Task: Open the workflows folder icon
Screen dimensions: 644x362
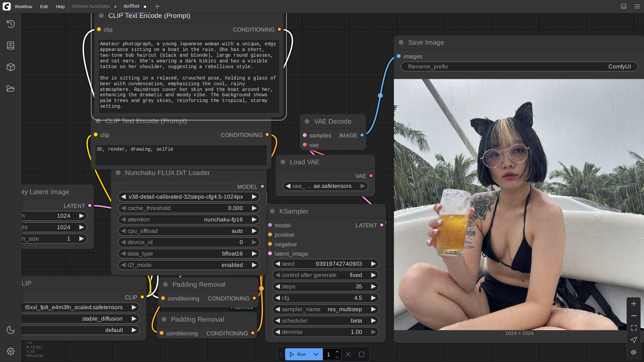Action: tap(11, 89)
